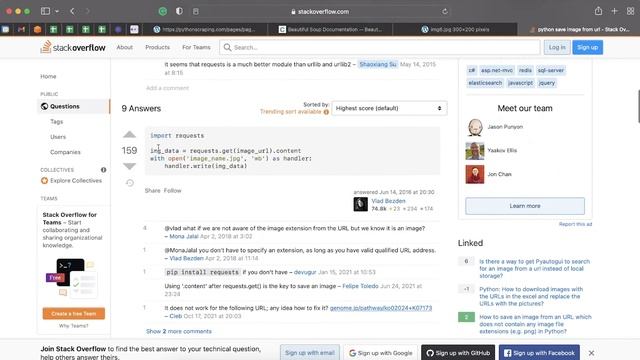
Task: Downvote the answer with 159 votes
Action: (129, 166)
